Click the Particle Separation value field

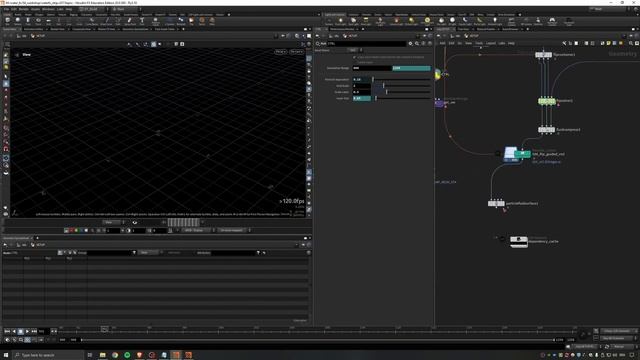[362, 79]
